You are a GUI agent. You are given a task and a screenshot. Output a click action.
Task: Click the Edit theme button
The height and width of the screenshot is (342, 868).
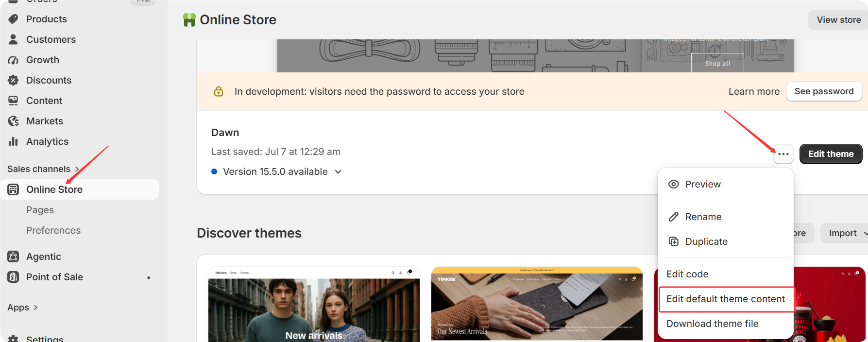831,154
